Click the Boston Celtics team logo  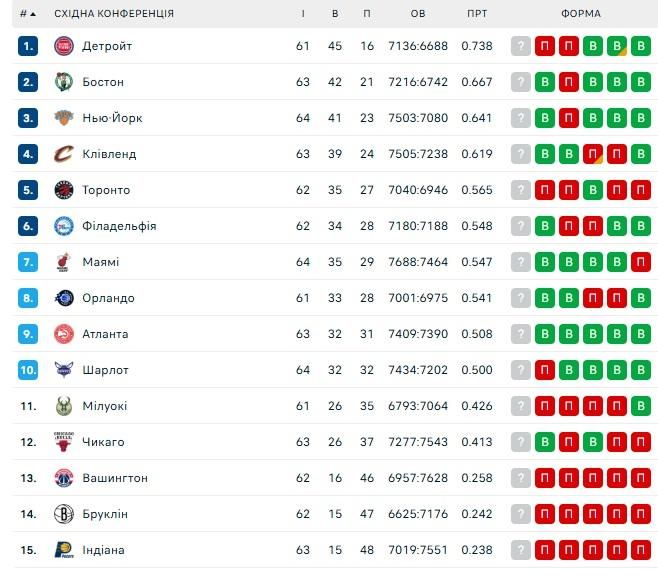coord(64,82)
